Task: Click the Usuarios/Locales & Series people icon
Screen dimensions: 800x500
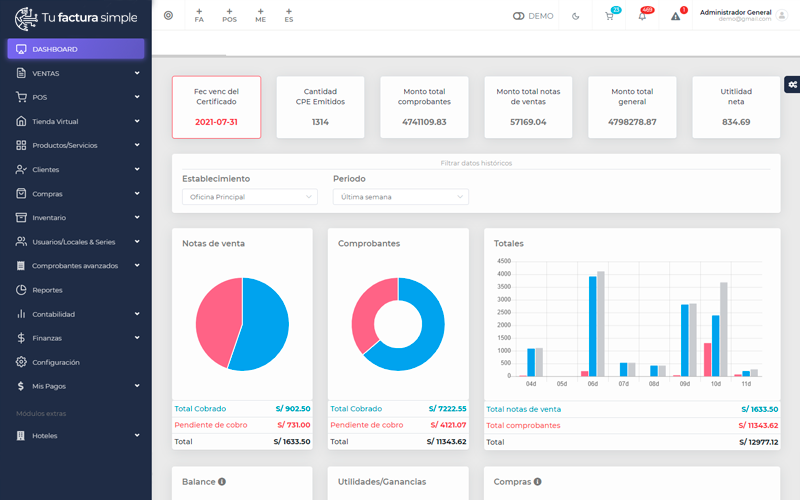Action: (21, 241)
